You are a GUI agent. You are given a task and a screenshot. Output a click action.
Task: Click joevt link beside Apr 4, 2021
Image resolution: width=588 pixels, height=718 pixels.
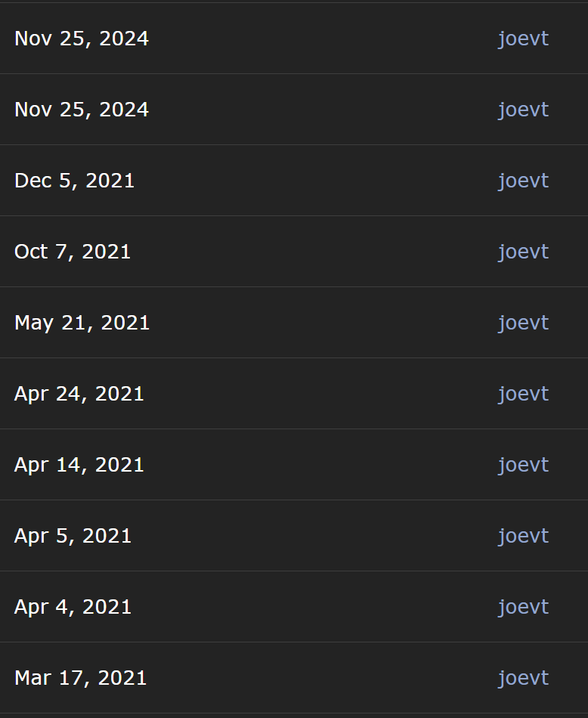[x=524, y=607]
